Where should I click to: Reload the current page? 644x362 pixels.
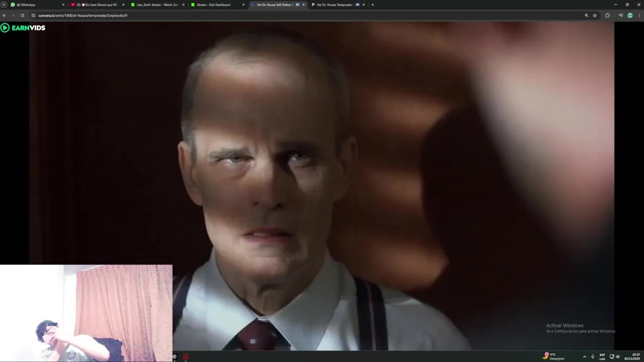pos(22,16)
